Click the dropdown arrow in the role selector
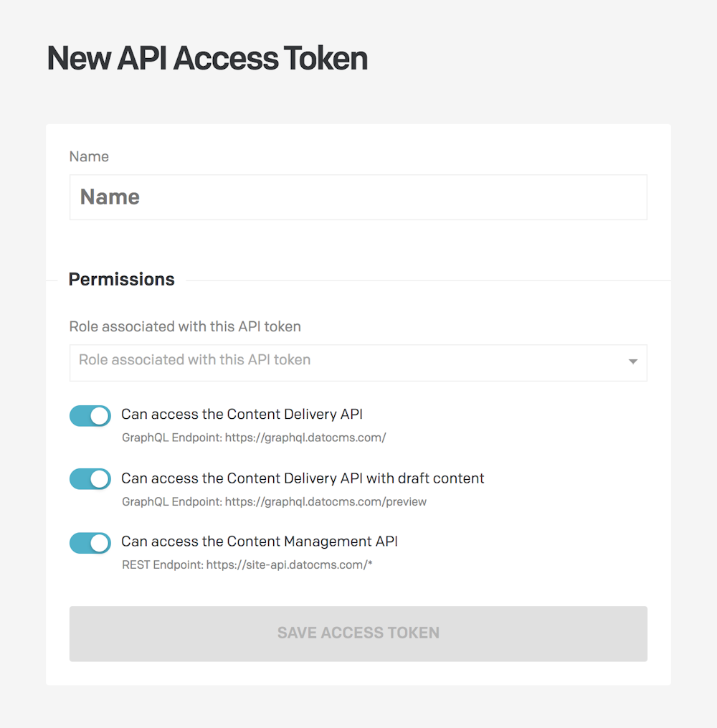 (x=632, y=361)
